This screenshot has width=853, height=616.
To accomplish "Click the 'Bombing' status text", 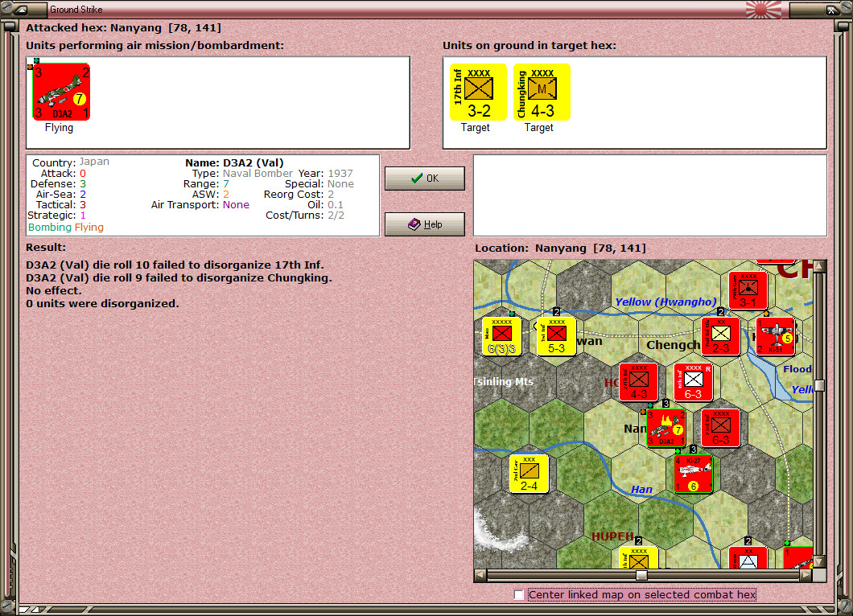I will point(50,228).
